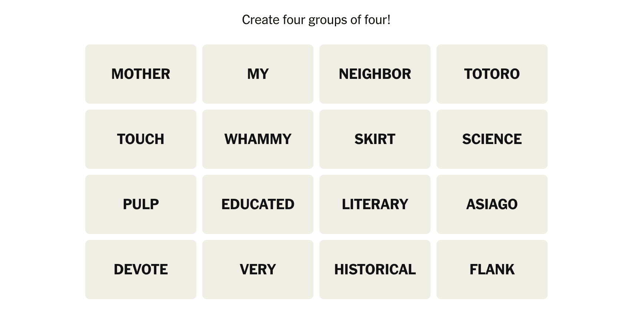
Task: Select the HISTORICAL tile
Action: (375, 270)
